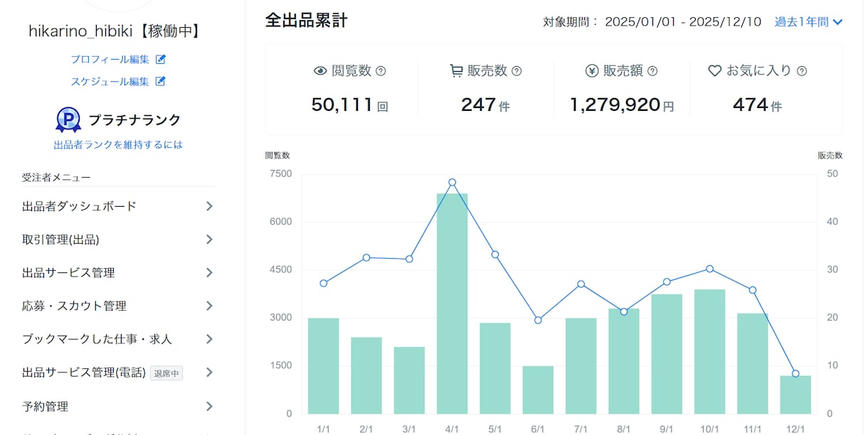This screenshot has width=868, height=435.
Task: Expand the ブックマークした仕事・求人 chevron
Action: pyautogui.click(x=209, y=339)
